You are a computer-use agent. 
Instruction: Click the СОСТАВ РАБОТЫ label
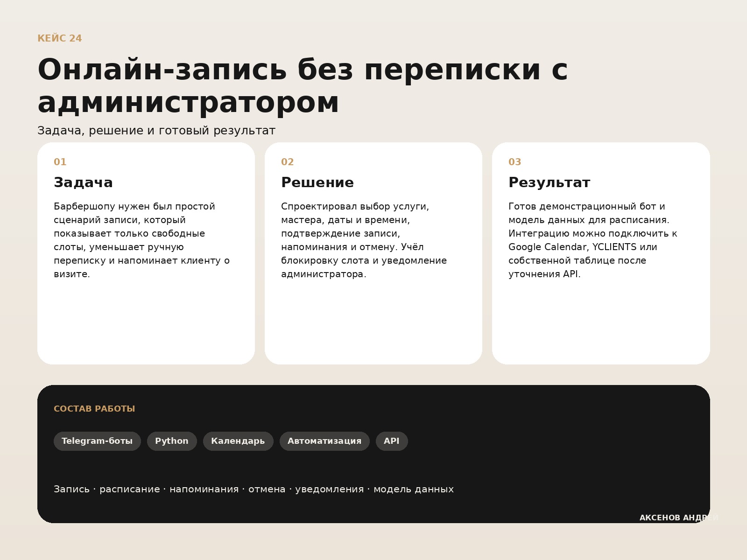(x=94, y=409)
